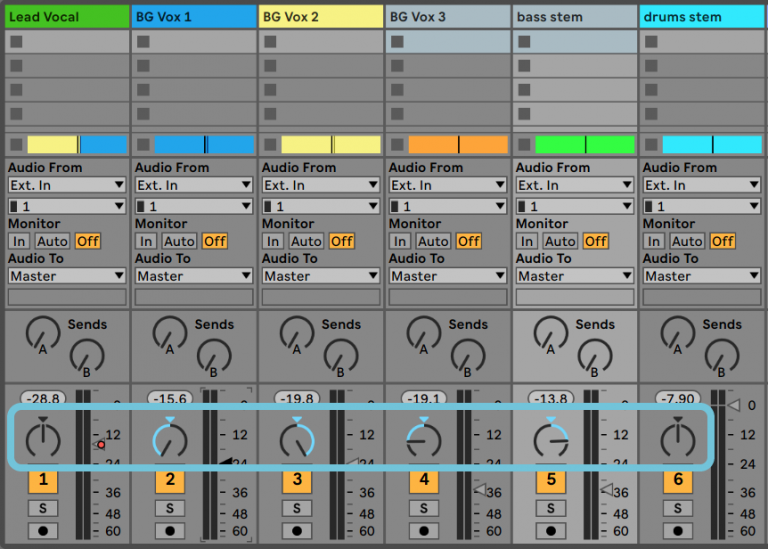Click Send A knob on Lead Vocal
This screenshot has width=768, height=549.
(x=43, y=334)
